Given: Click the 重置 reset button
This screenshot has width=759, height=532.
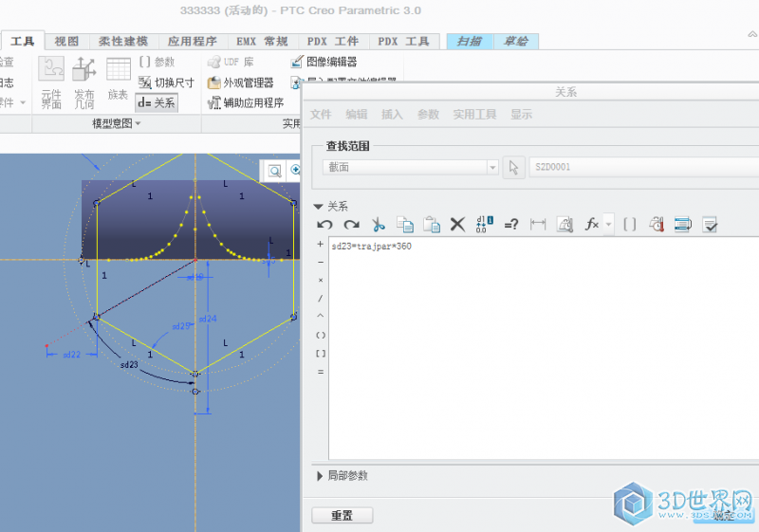Looking at the screenshot, I should tap(342, 516).
